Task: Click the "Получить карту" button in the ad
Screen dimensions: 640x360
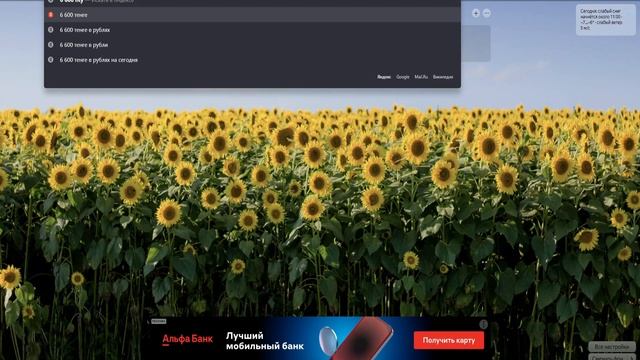Action: coord(449,340)
